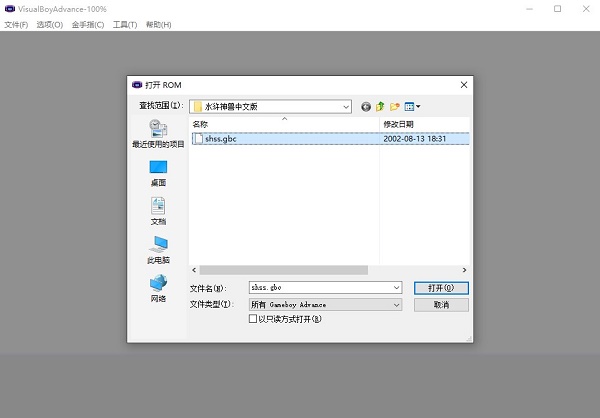The image size is (600, 418).
Task: Minimize the VisualBoyAdvance window
Action: pos(529,8)
